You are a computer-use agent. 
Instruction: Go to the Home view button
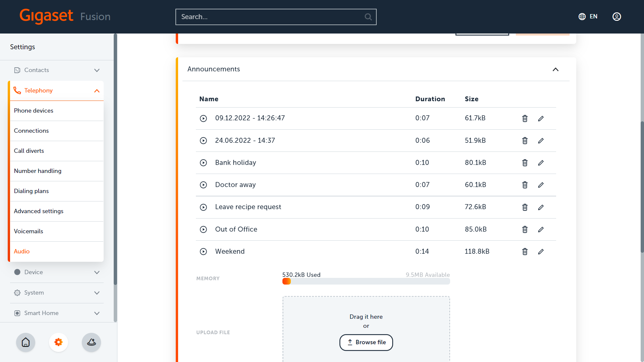[x=25, y=342]
